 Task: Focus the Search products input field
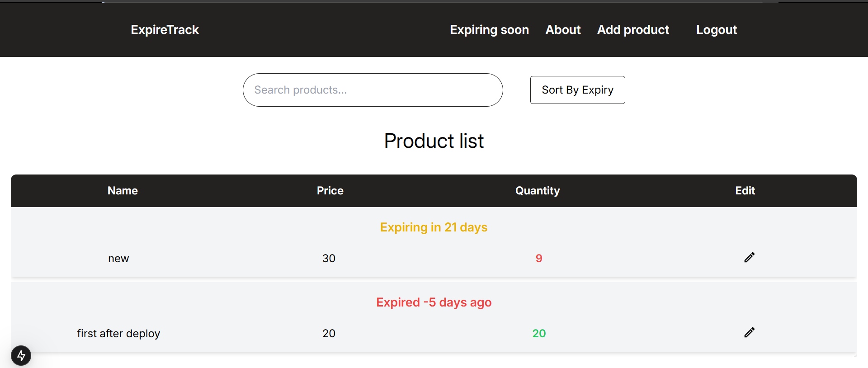tap(373, 90)
